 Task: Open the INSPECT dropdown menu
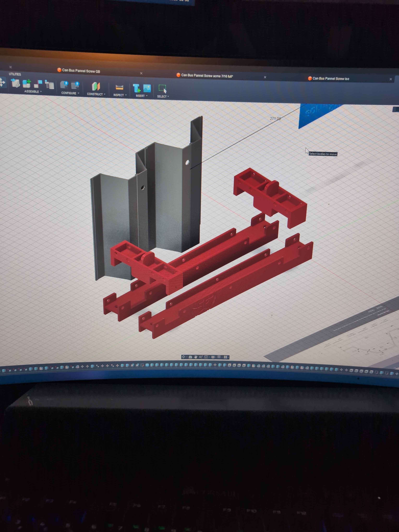click(x=120, y=95)
